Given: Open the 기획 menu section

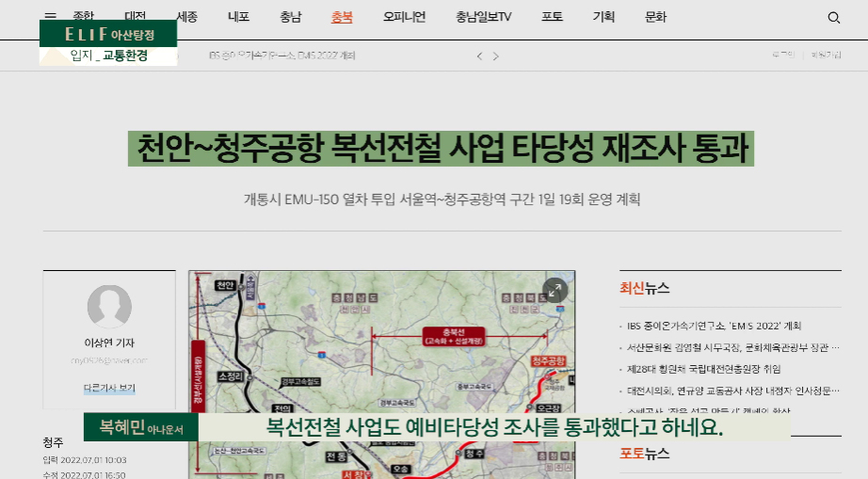Looking at the screenshot, I should point(604,17).
